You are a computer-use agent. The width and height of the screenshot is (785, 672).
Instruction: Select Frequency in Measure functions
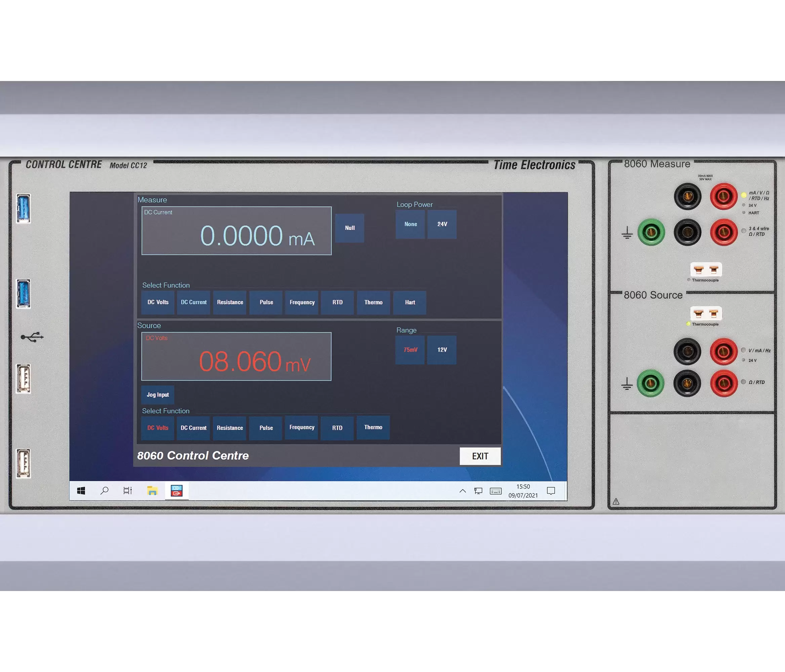pyautogui.click(x=302, y=302)
